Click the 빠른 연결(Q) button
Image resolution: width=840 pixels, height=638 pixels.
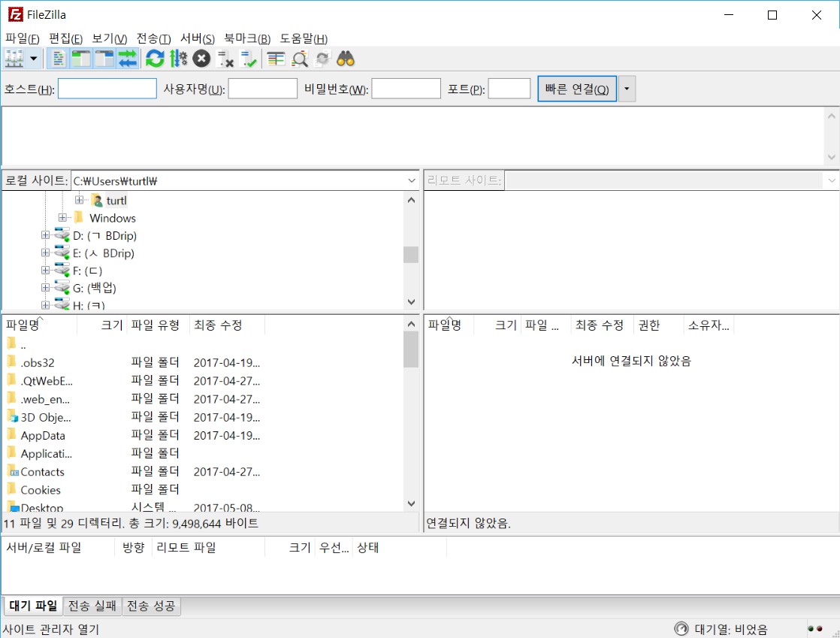[577, 89]
